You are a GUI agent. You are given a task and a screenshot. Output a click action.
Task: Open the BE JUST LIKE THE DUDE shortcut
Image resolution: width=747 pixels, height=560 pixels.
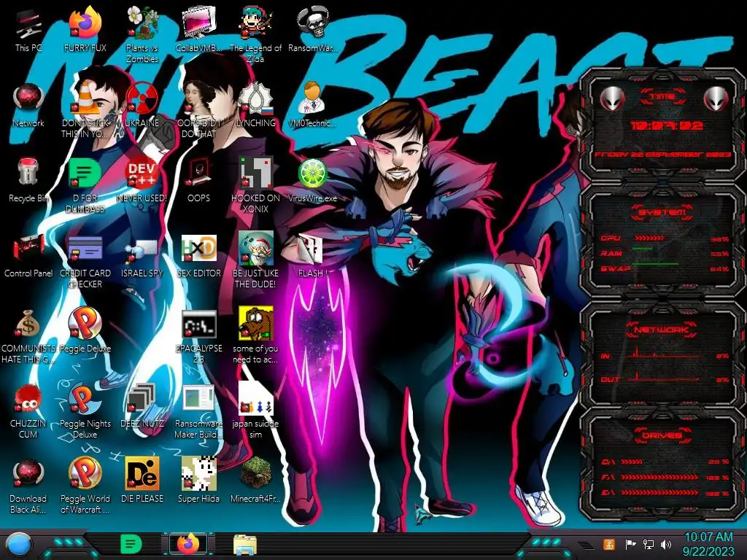tap(255, 260)
